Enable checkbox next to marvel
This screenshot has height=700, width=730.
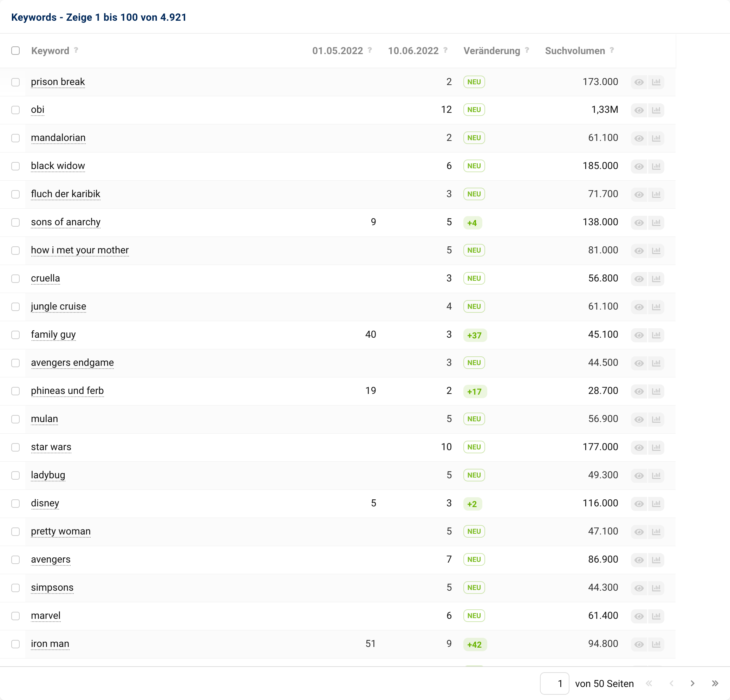15,616
